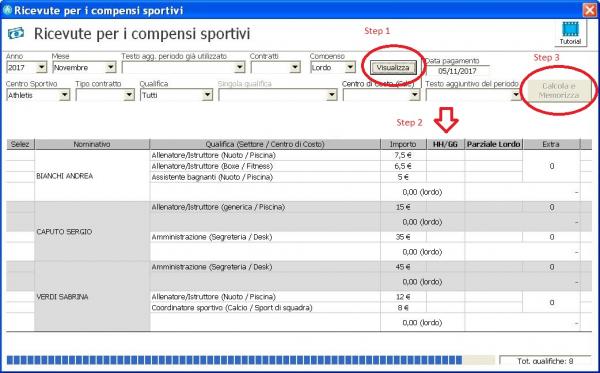600x373 pixels.
Task: Open the Anno dropdown showing 2017
Action: (41, 68)
